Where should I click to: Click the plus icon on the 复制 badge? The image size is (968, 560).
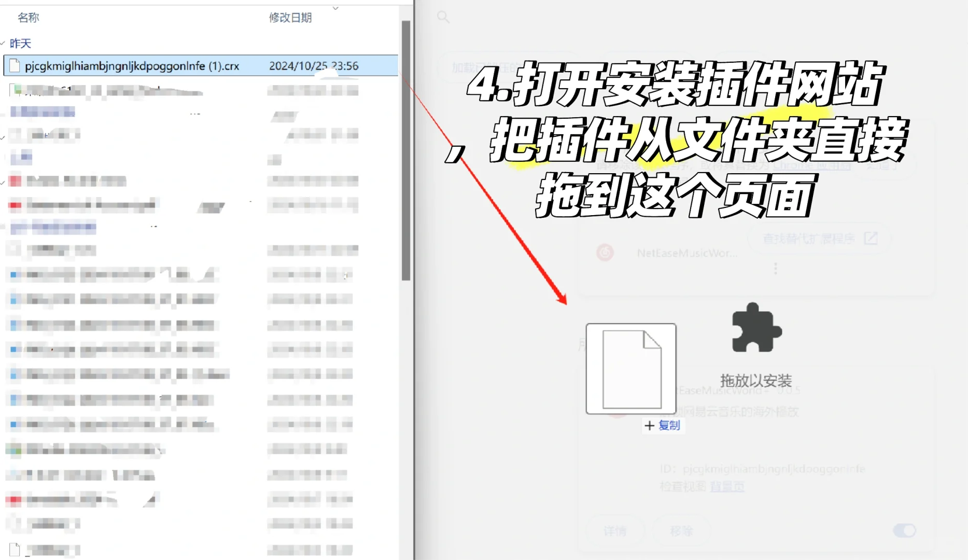[650, 425]
